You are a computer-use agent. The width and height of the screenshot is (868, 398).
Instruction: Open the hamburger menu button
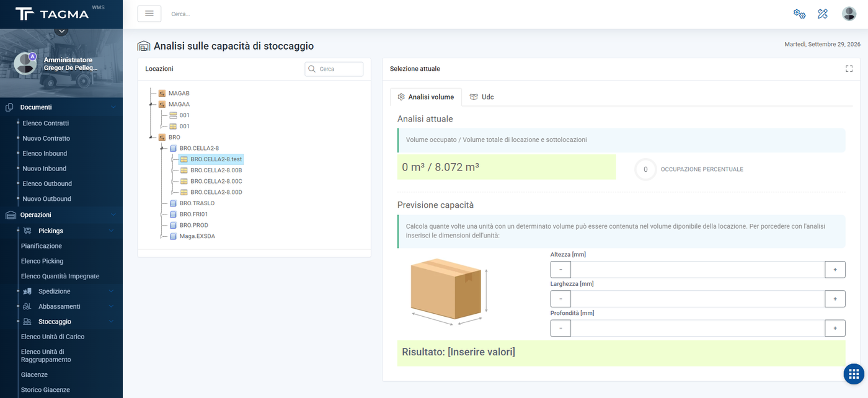(x=149, y=14)
